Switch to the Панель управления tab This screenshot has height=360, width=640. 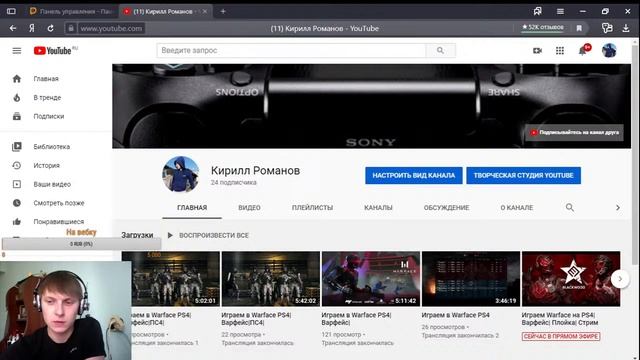click(x=72, y=11)
